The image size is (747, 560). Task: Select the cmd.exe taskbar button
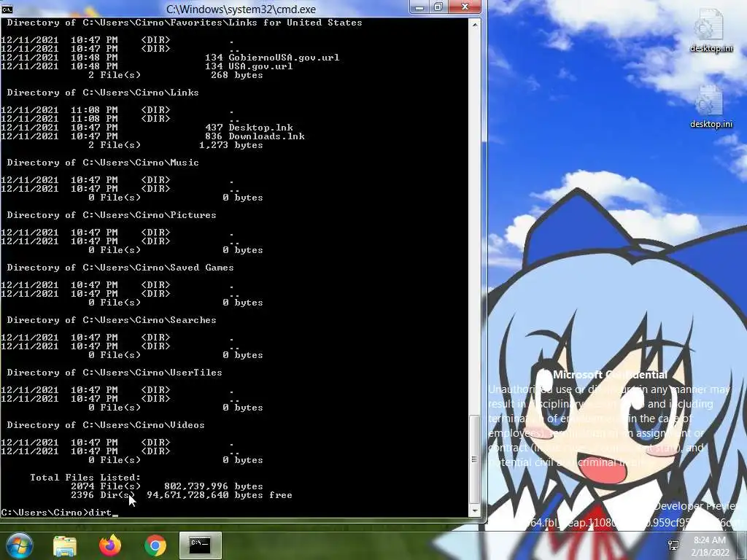200,545
